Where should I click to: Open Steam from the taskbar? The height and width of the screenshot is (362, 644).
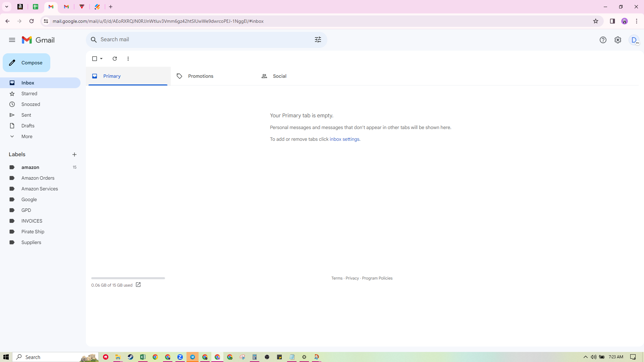pyautogui.click(x=130, y=357)
